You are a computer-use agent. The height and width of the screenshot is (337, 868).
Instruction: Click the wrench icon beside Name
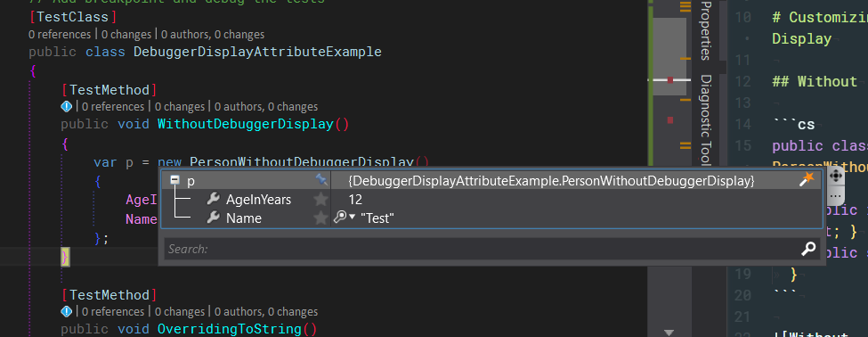(x=213, y=218)
